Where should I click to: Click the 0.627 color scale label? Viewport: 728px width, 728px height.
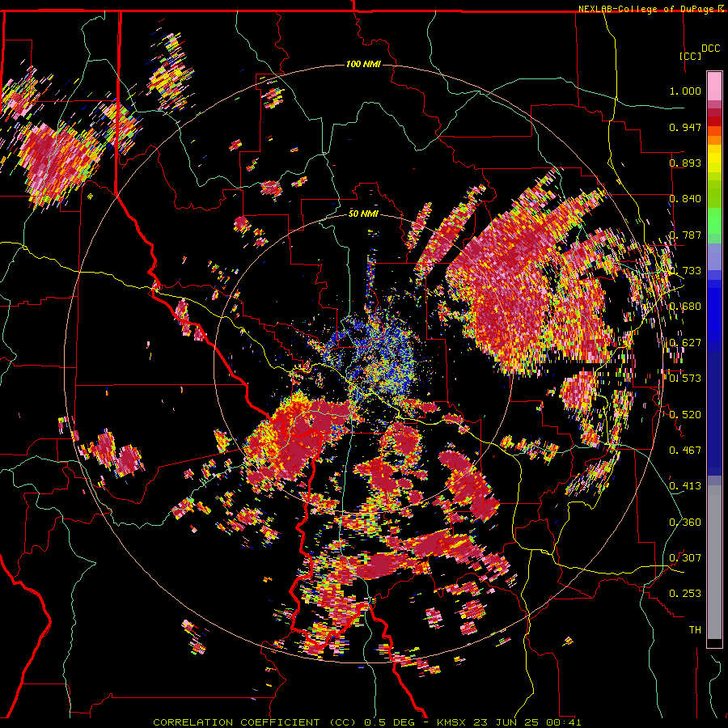tap(685, 343)
